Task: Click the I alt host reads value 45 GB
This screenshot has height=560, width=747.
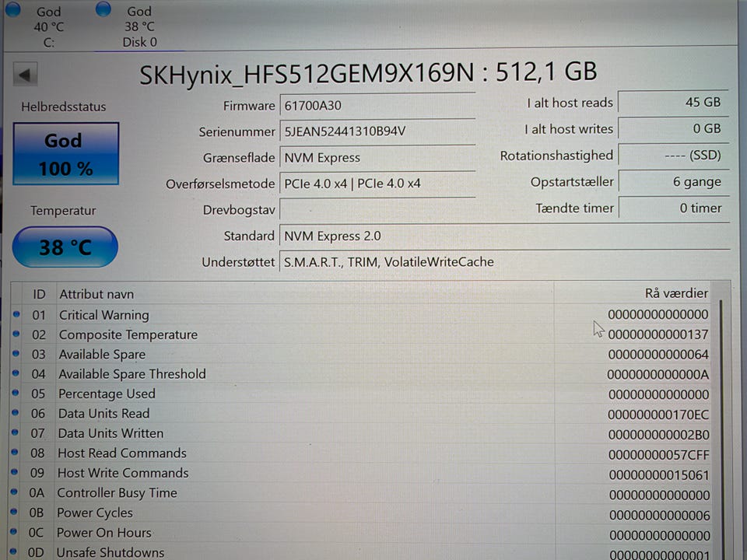Action: pos(674,102)
